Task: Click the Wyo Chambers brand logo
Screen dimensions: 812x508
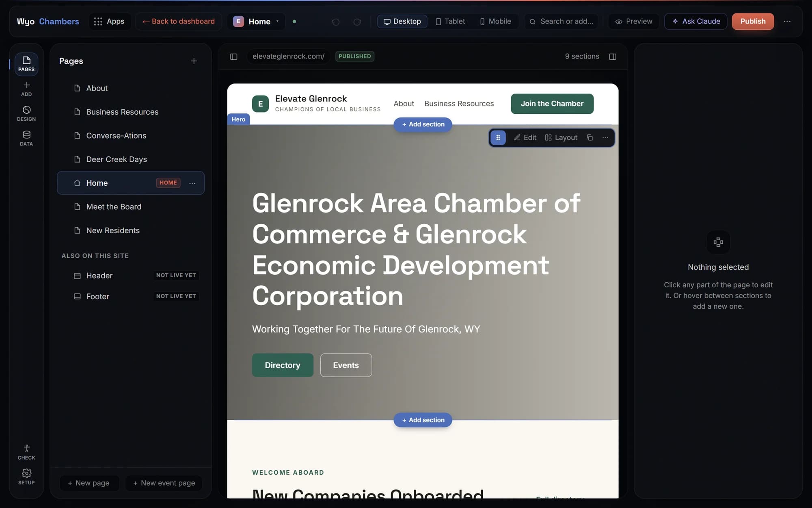Action: coord(48,22)
